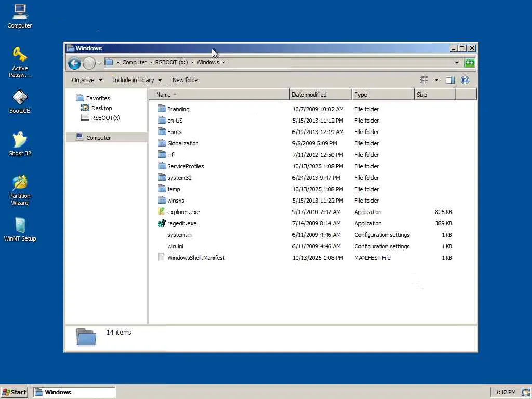Viewport: 532px width, 399px height.
Task: Open recent locations dropdown beside Forward button
Action: pos(99,63)
